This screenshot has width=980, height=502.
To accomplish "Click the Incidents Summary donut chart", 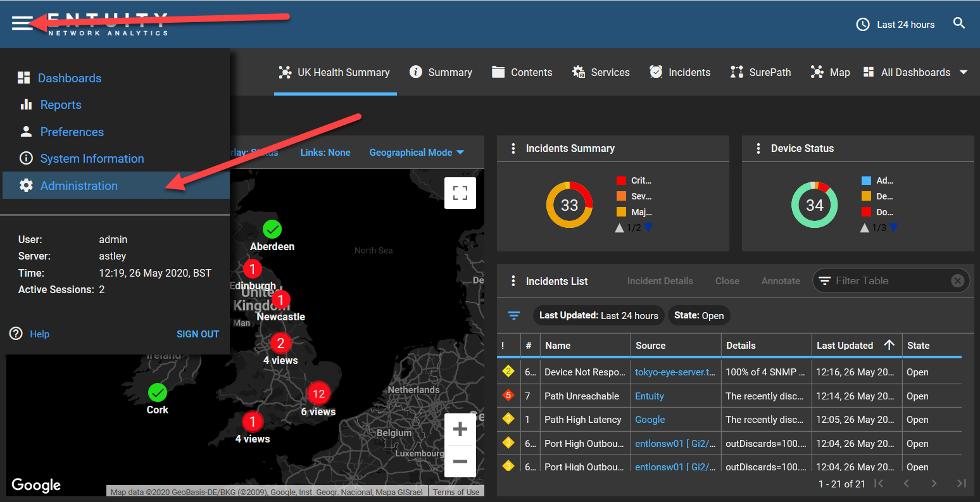I will coord(569,205).
